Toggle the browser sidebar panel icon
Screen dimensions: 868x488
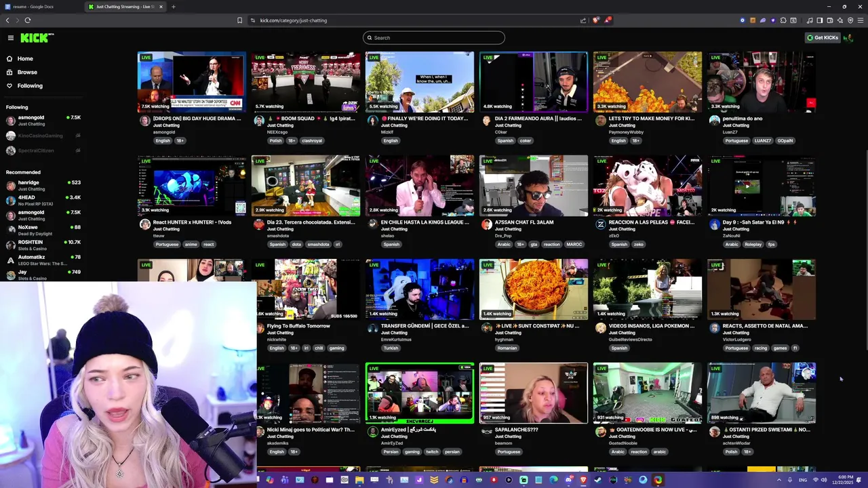pos(820,20)
